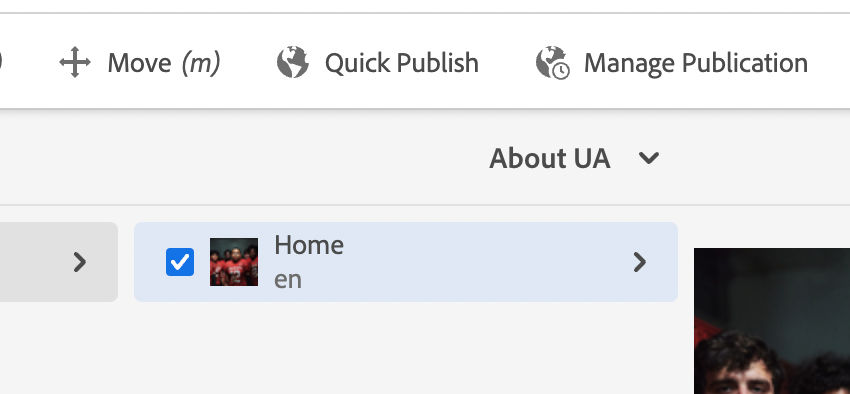Choose the Quick Publish text button
This screenshot has width=850, height=394.
coord(402,63)
